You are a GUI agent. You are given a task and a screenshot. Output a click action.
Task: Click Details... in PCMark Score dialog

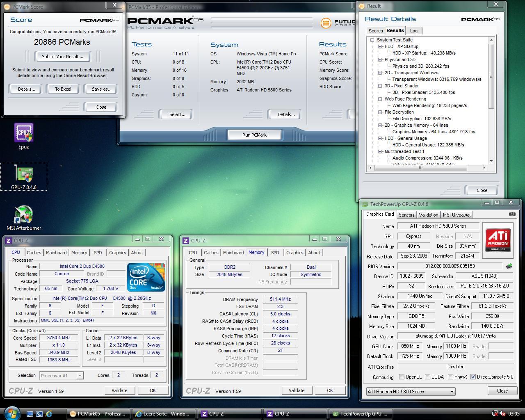click(x=26, y=89)
